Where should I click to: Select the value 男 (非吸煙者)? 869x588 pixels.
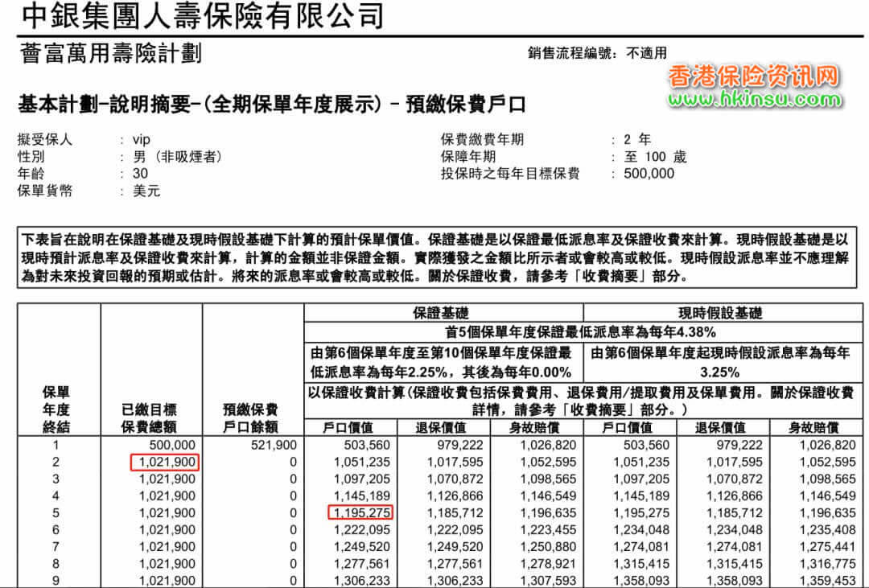click(177, 157)
